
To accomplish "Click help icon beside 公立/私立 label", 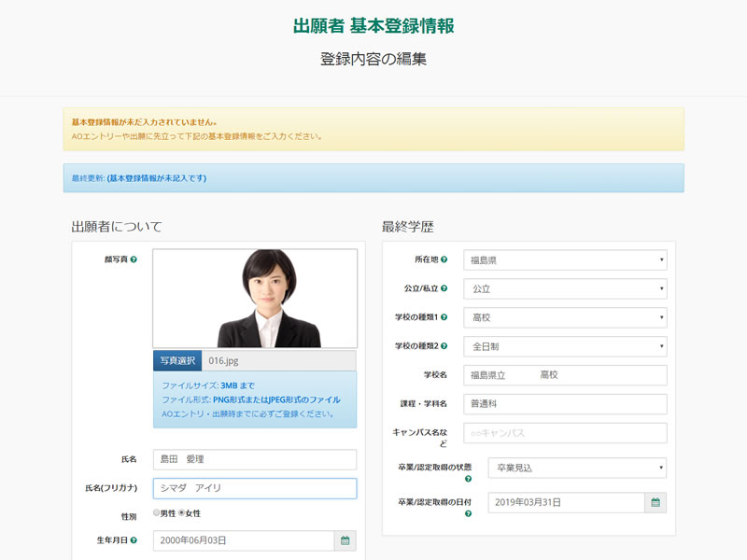I will click(444, 288).
